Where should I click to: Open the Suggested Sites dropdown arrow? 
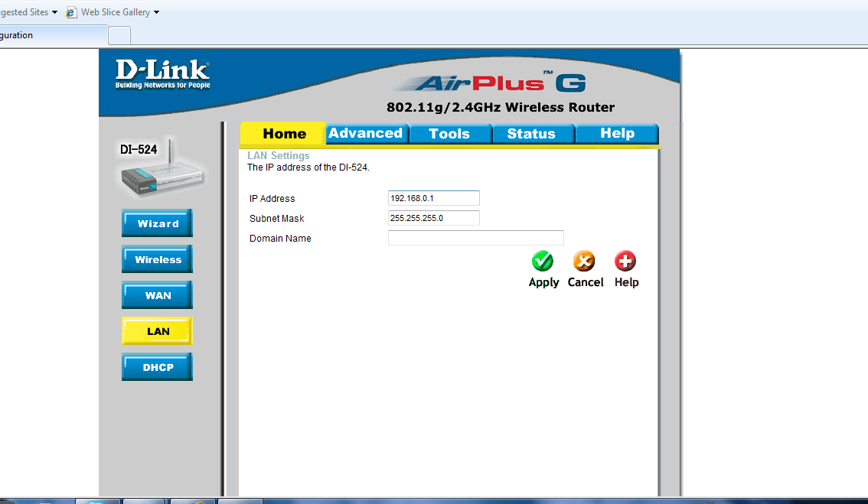click(x=54, y=12)
